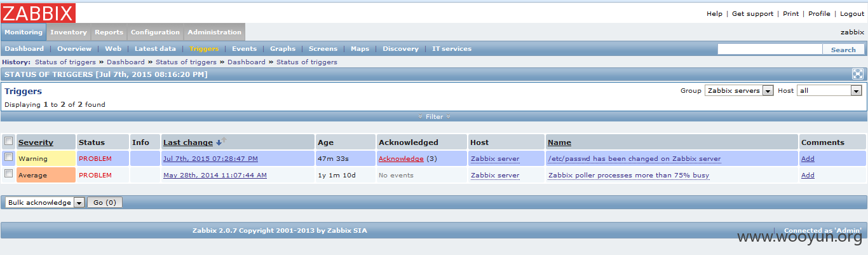Open /etc/passwd has been changed trigger
Viewport: 868px width, 255px height.
pyautogui.click(x=634, y=158)
